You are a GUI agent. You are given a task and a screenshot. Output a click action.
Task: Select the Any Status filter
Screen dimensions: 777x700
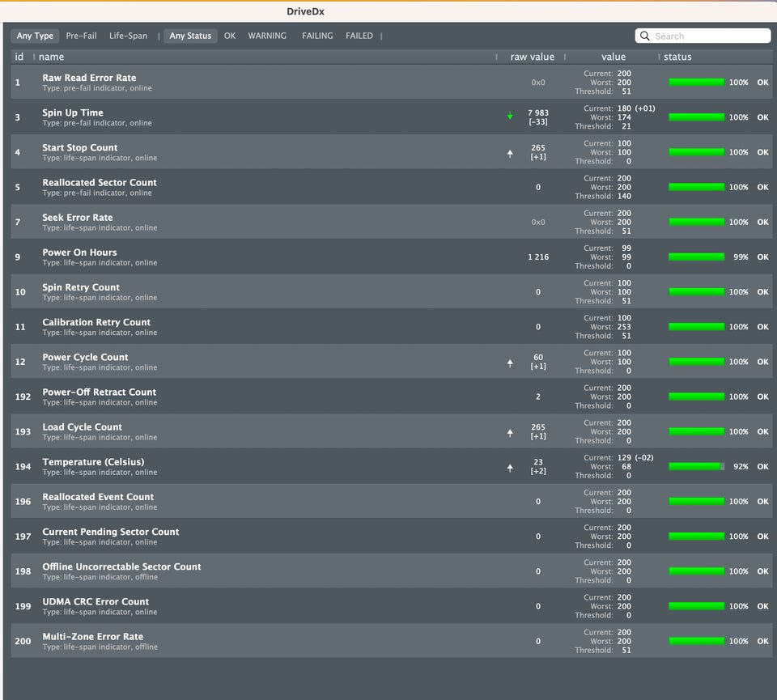pyautogui.click(x=190, y=36)
